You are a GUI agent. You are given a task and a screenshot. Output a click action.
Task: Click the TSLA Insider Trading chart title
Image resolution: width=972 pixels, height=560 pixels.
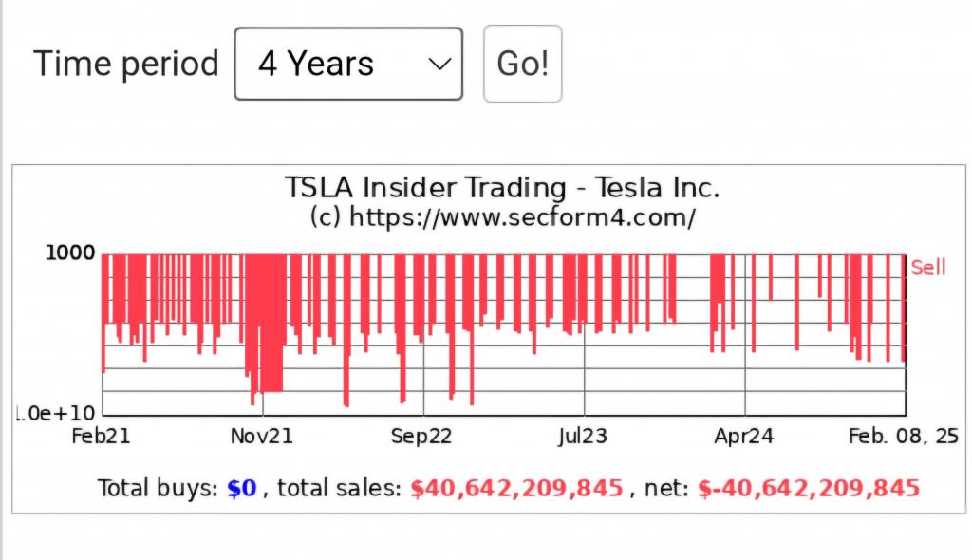pyautogui.click(x=502, y=187)
